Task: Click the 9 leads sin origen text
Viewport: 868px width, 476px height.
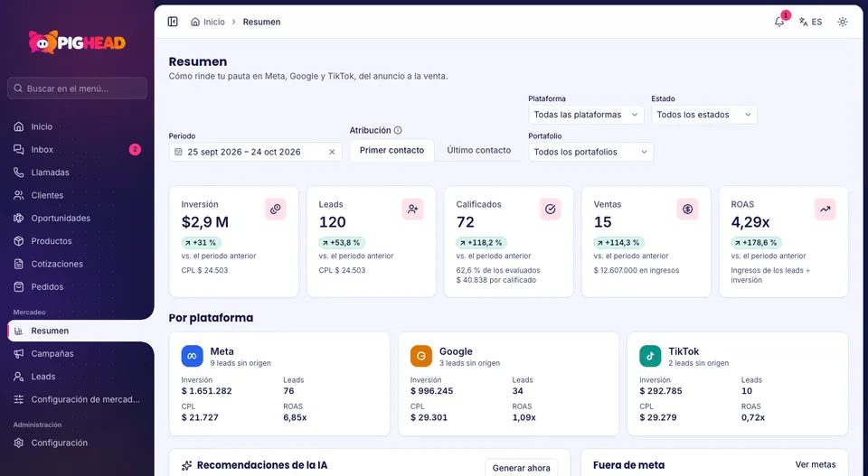Action: 241,363
